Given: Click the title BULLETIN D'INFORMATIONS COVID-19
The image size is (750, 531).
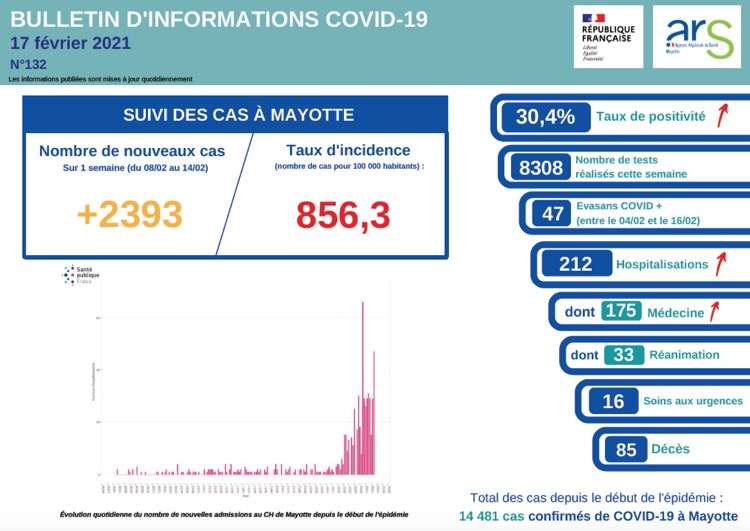Looking at the screenshot, I should click(219, 20).
